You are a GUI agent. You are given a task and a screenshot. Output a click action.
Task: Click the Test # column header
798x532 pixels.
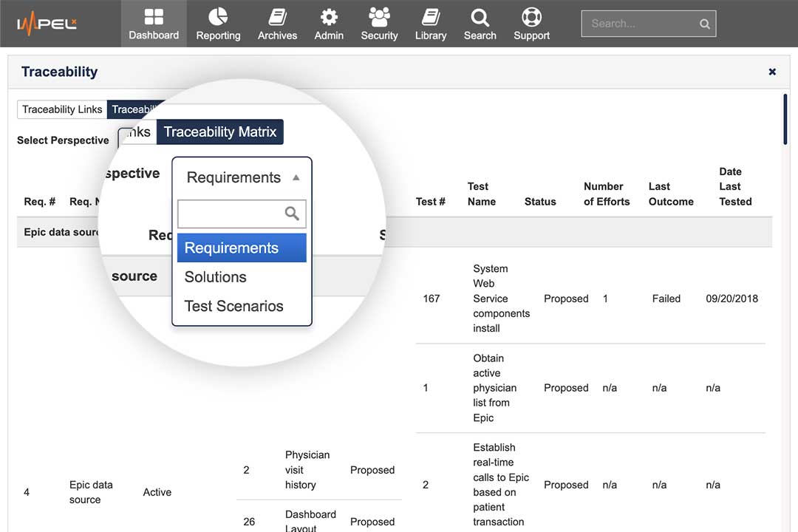pyautogui.click(x=431, y=202)
